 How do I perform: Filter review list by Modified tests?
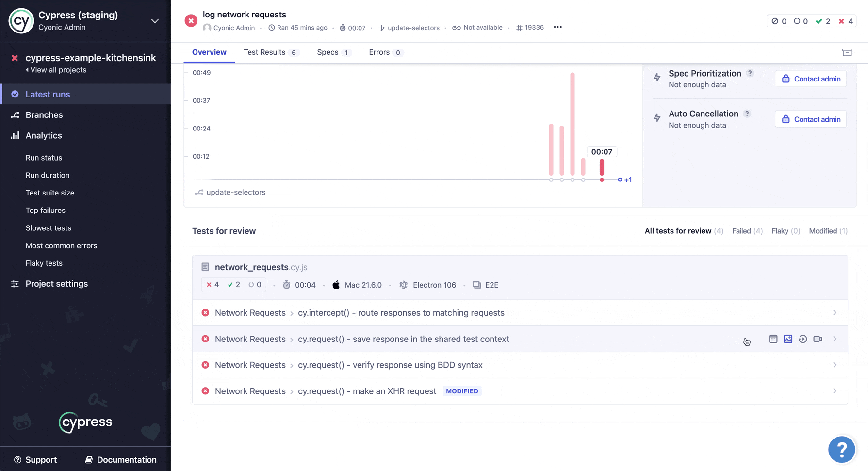(x=828, y=231)
